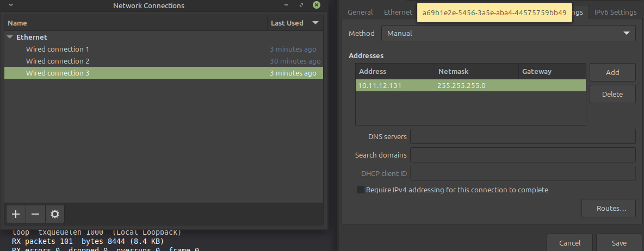
Task: Click the Netmask column header
Action: pos(477,71)
